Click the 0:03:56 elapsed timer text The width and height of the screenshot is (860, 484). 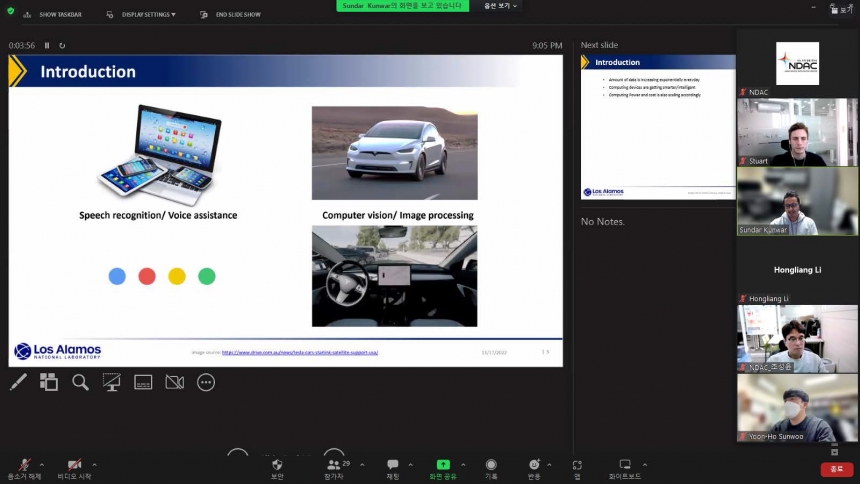coord(21,46)
